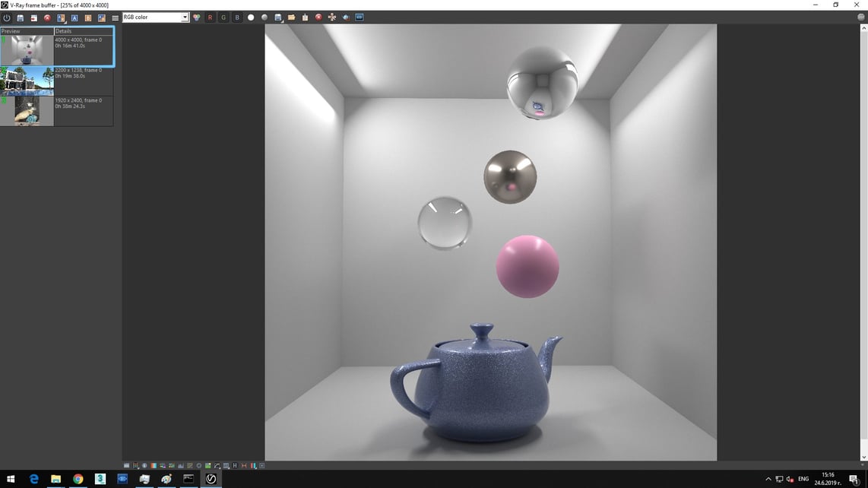Click the Preview column header

coord(27,31)
